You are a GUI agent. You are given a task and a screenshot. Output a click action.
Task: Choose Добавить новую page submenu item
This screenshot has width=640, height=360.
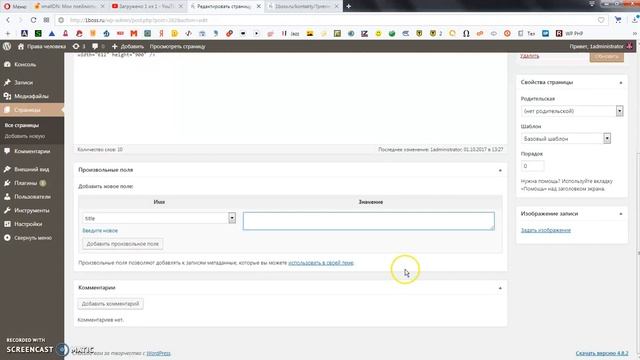point(25,136)
